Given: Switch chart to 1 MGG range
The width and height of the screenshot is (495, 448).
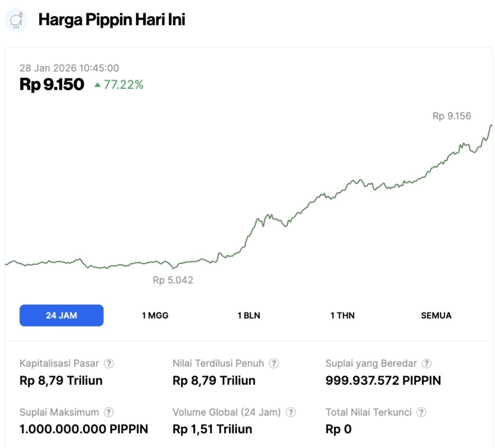Looking at the screenshot, I should (x=155, y=315).
